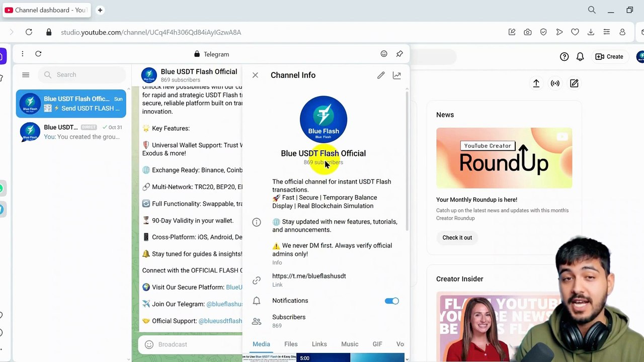Select the Channel dashboard browser tab
This screenshot has width=644, height=362.
coord(46,10)
